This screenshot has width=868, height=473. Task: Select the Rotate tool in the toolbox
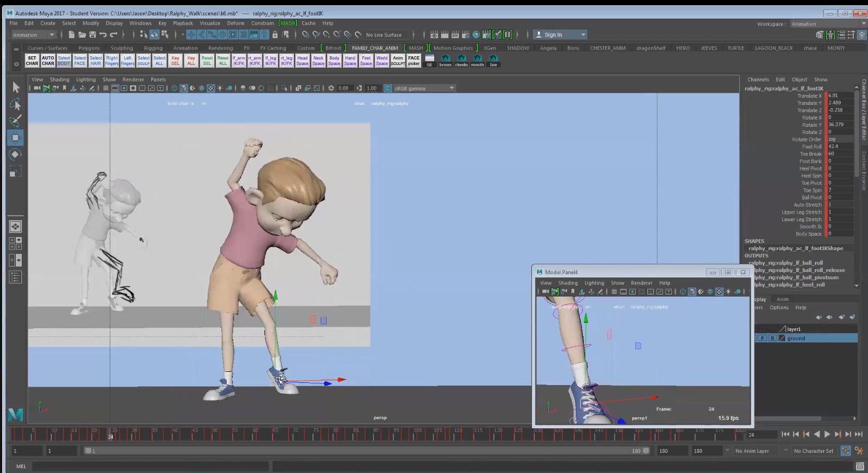click(x=15, y=155)
